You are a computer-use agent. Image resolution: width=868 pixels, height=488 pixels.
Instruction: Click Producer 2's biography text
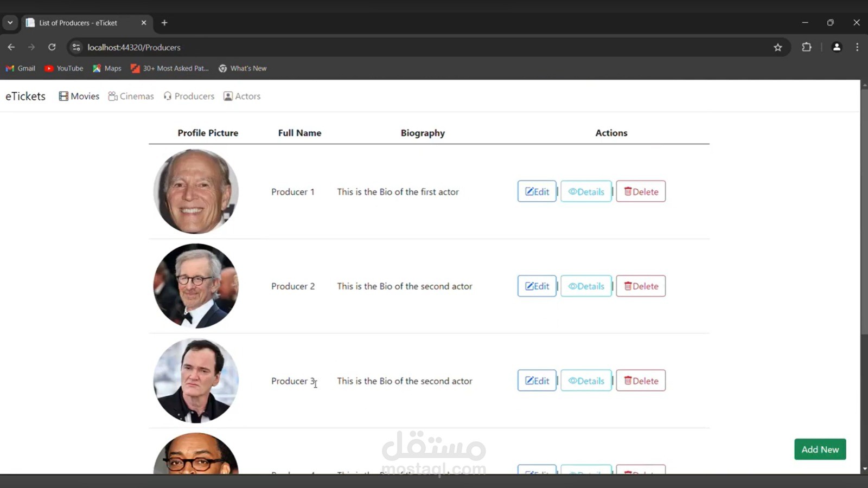pos(405,286)
